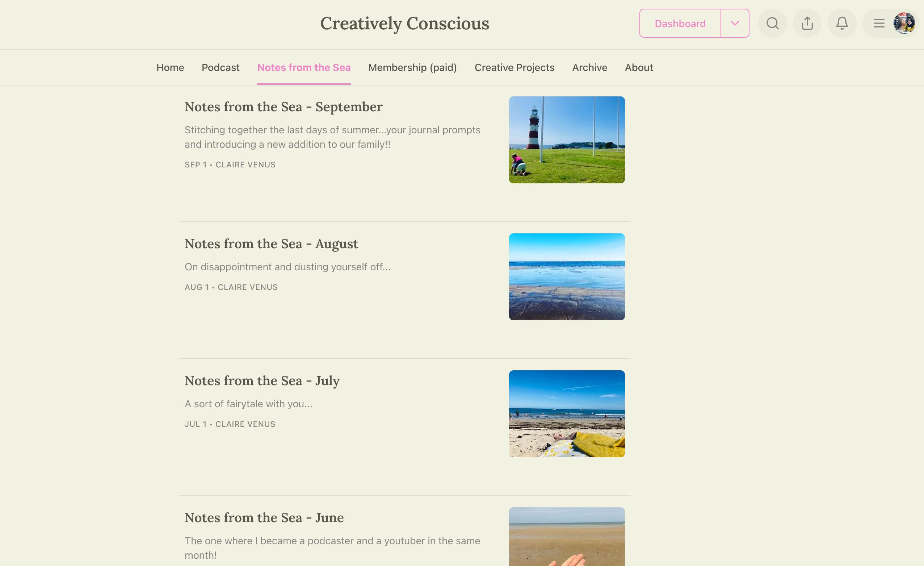The height and width of the screenshot is (566, 924).
Task: Open Notes from the Sea - August post
Action: click(x=271, y=244)
